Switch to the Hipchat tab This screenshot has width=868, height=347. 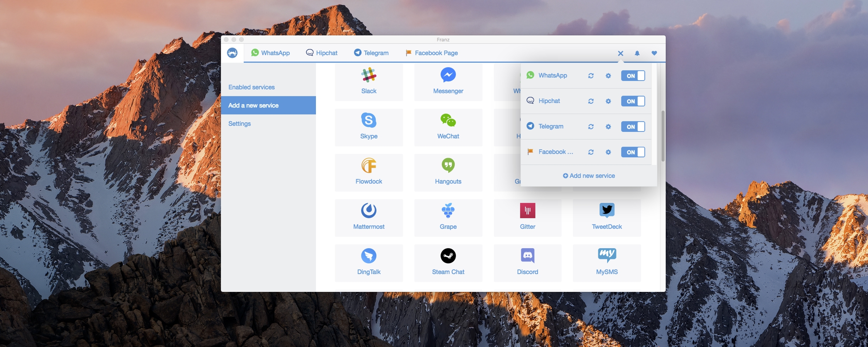click(x=322, y=53)
